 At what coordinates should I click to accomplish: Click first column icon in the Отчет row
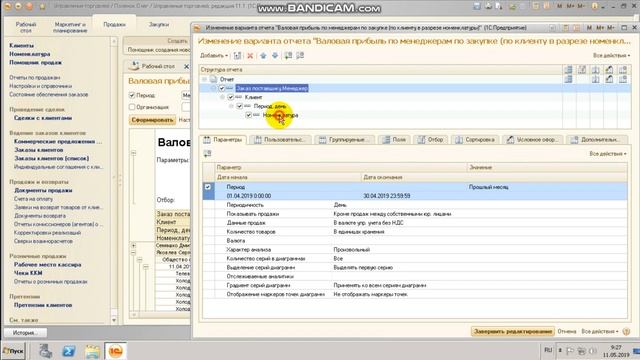(x=568, y=79)
